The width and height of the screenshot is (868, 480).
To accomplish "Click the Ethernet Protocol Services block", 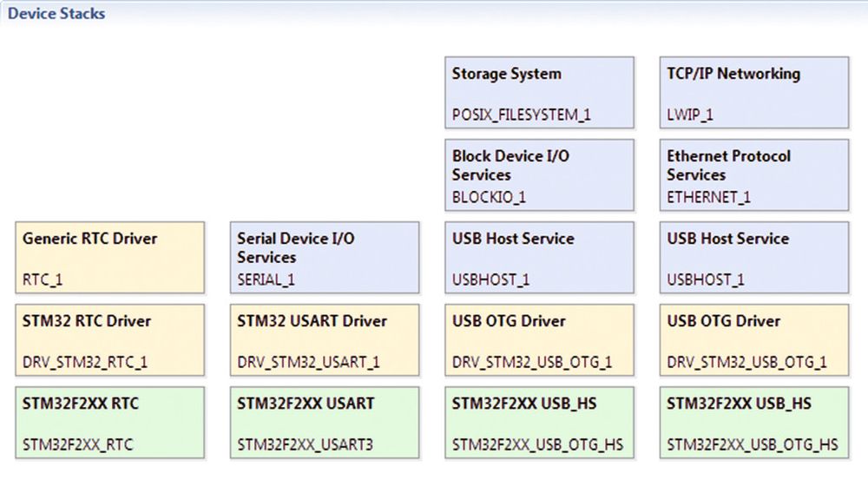I will [754, 175].
